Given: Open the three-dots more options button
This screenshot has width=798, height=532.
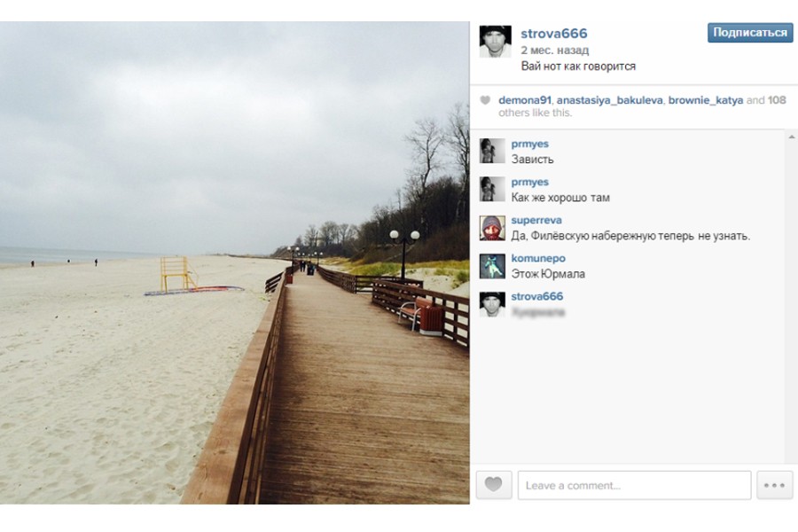Looking at the screenshot, I should (774, 485).
